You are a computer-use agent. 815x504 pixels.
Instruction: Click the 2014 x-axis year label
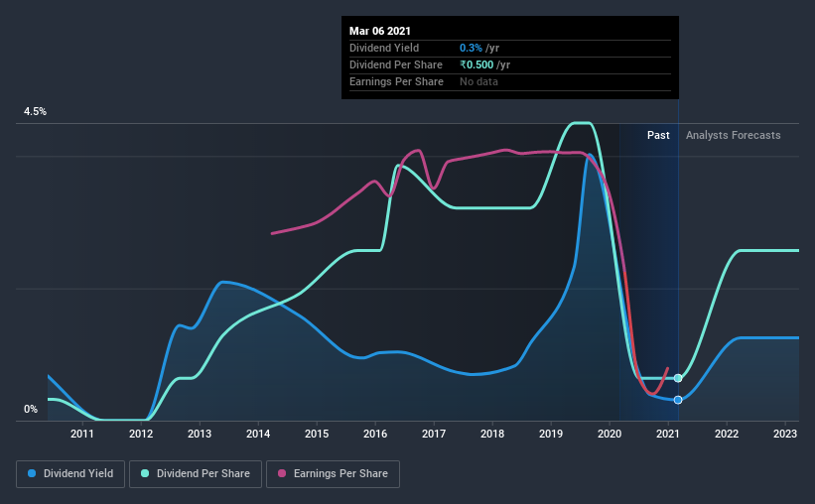click(x=258, y=434)
